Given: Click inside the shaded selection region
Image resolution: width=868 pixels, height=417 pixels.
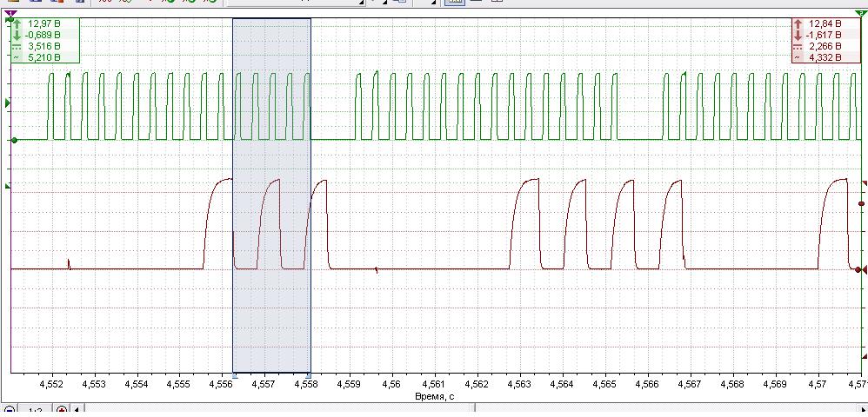Looking at the screenshot, I should tap(271, 195).
